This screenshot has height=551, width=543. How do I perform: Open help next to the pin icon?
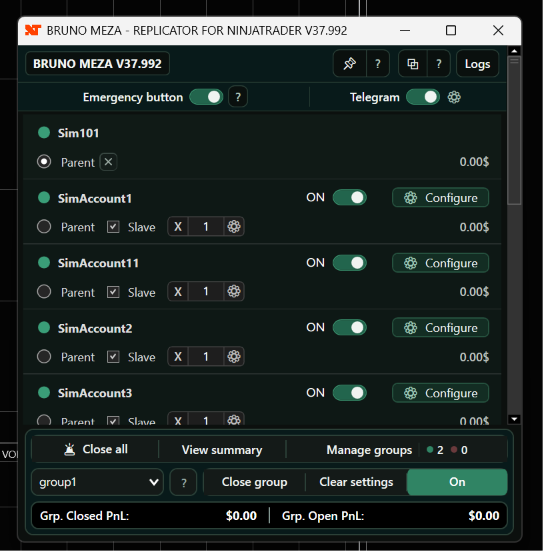point(378,64)
